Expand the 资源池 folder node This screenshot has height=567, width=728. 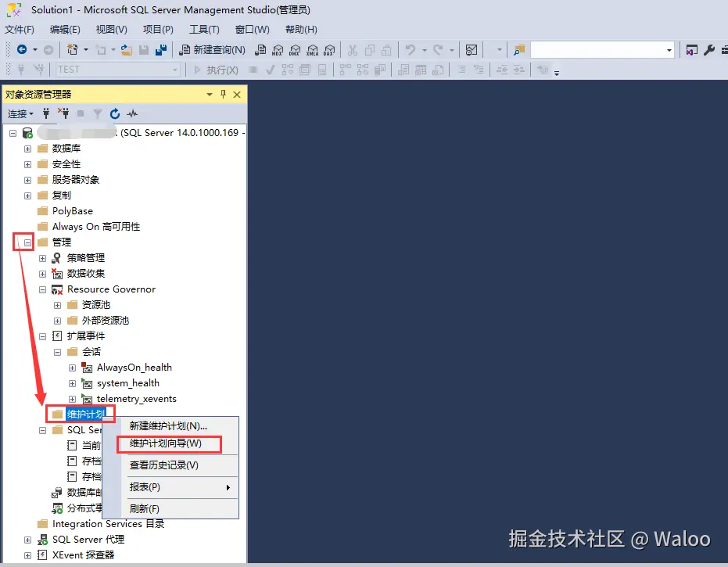58,305
